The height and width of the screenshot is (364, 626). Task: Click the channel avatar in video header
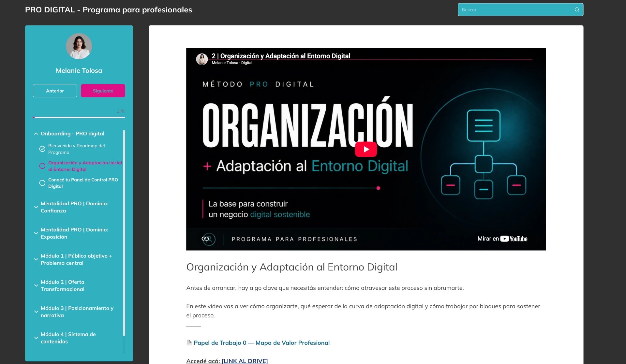pyautogui.click(x=202, y=59)
